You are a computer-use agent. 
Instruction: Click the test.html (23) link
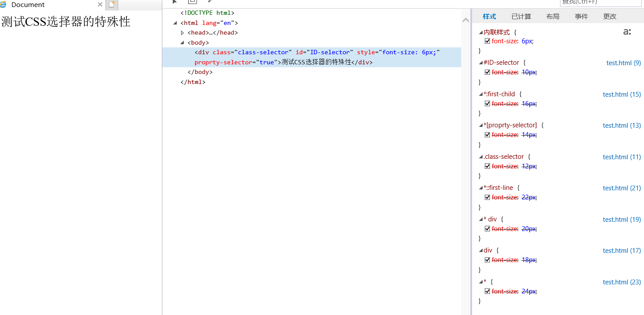click(x=622, y=282)
